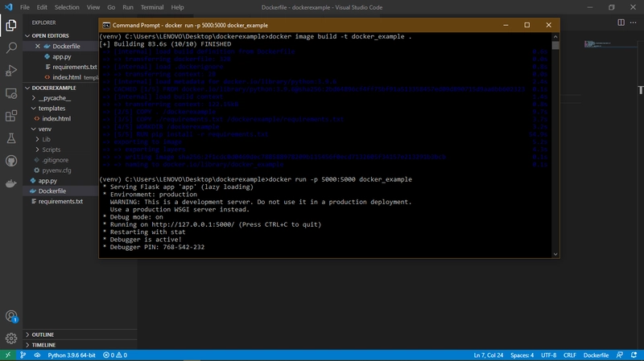Open the Docker whale icon view

(x=11, y=183)
